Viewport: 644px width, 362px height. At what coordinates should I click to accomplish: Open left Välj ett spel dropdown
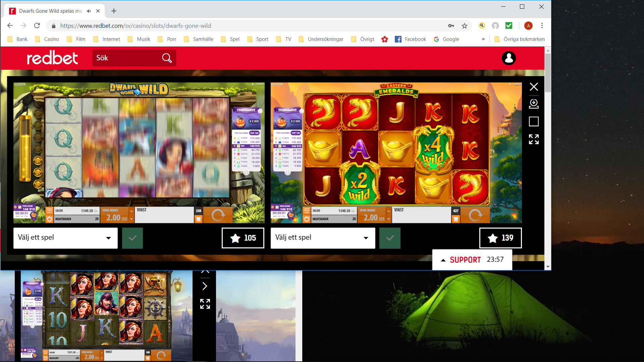tap(65, 238)
